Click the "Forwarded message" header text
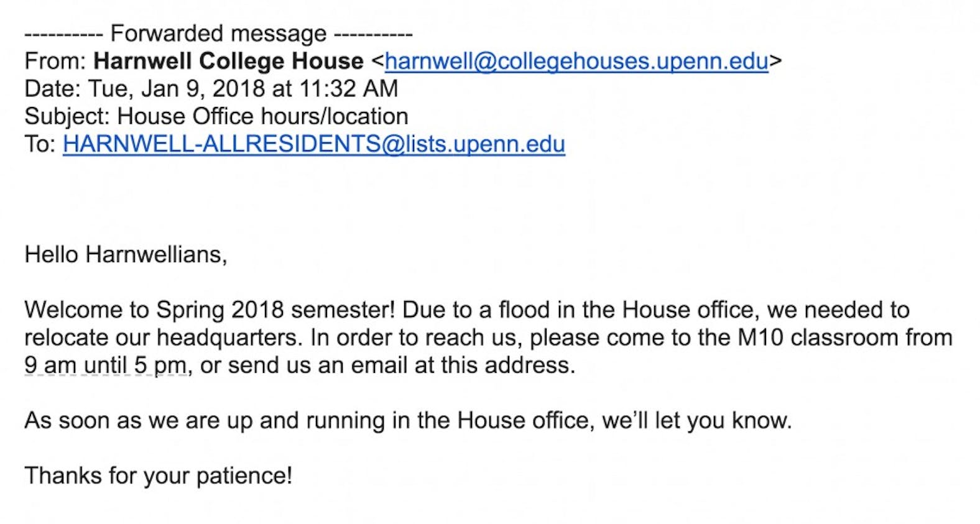 pyautogui.click(x=218, y=33)
